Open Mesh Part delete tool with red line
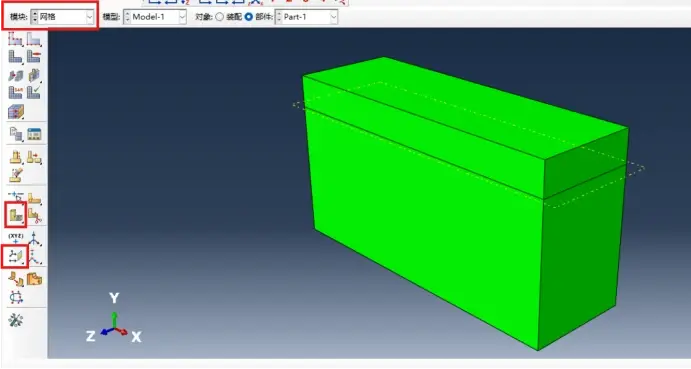 click(x=33, y=57)
